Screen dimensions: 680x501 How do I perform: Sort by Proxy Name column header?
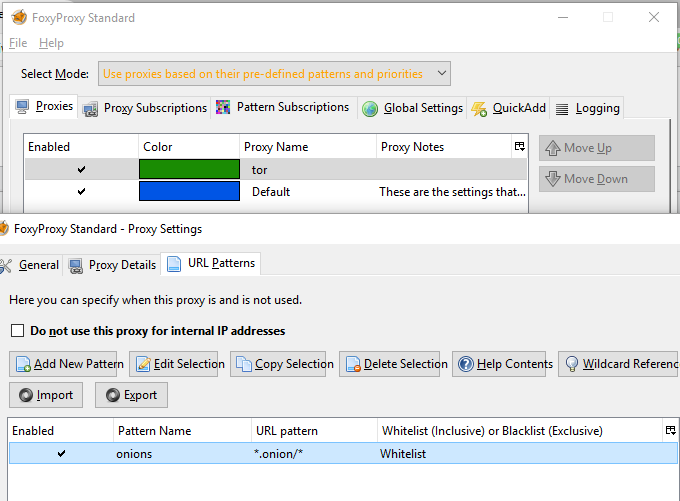click(308, 147)
